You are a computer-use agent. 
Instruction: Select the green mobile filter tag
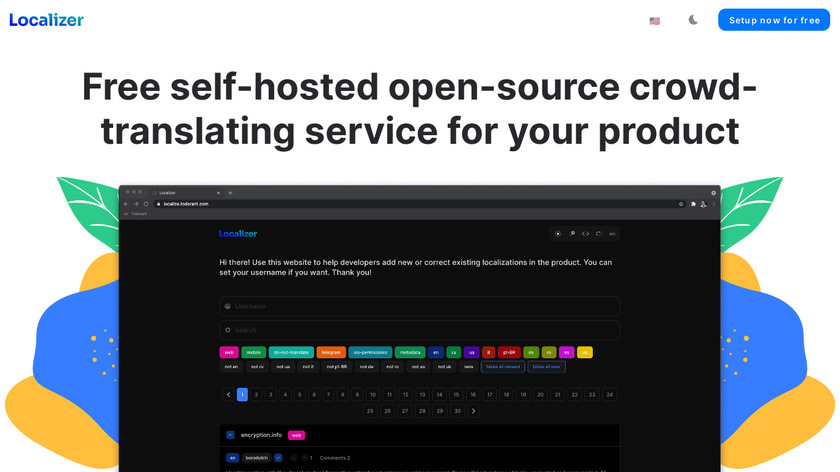253,353
